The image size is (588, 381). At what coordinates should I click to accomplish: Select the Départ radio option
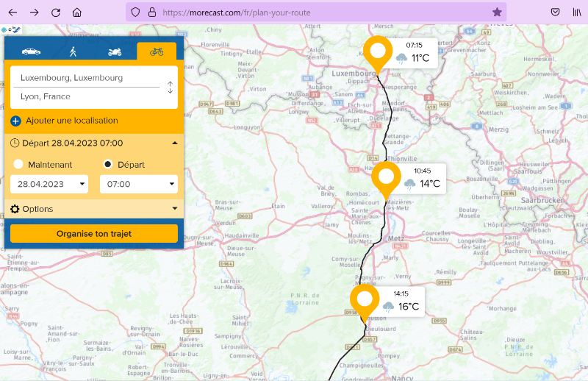click(x=108, y=164)
